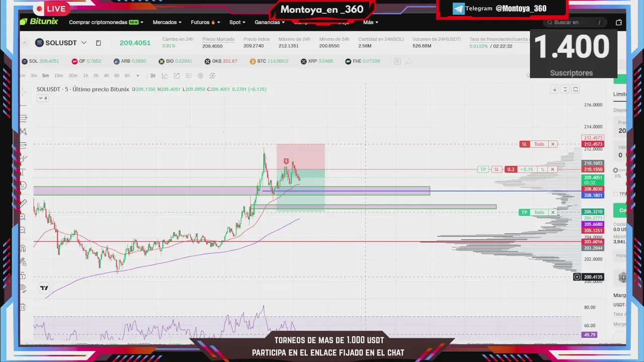Screen dimensions: 644x362
Task: Select XRP ticker in favorites bar
Action: point(316,61)
